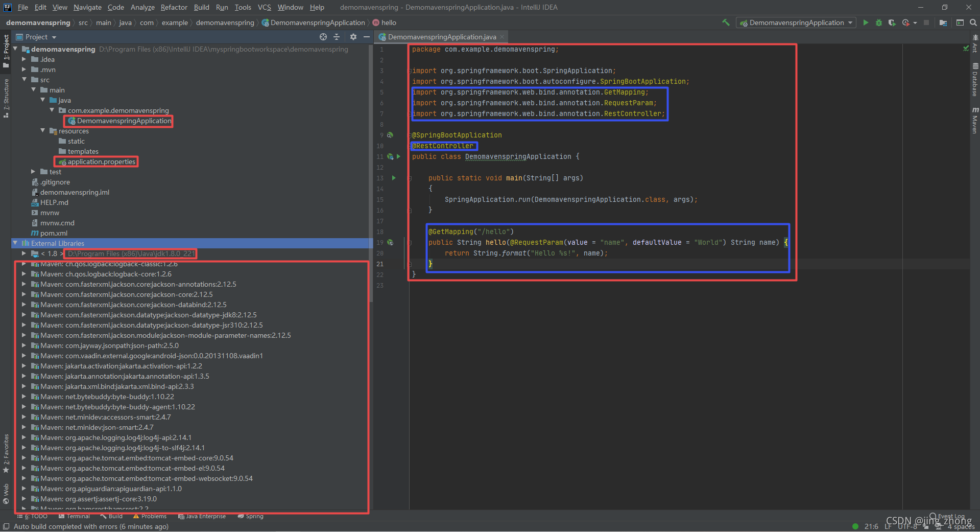Click the Build Project hammer icon
The width and height of the screenshot is (980, 532).
726,22
